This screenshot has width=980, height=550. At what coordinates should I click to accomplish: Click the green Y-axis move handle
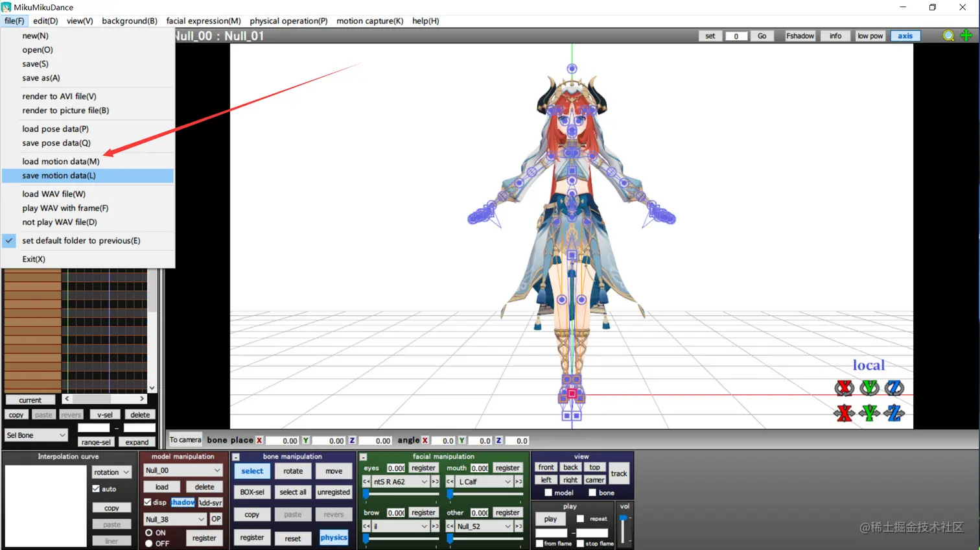click(x=869, y=413)
